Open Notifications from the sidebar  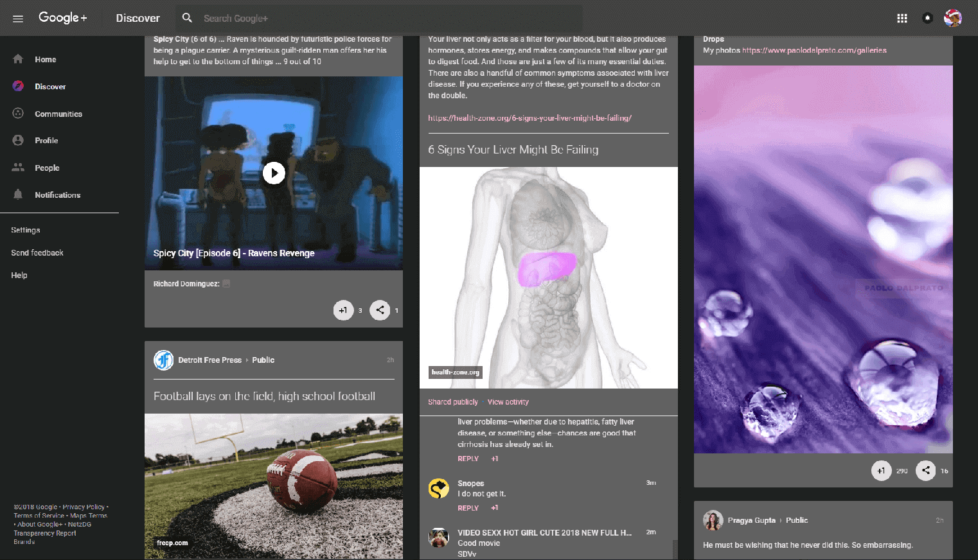(59, 195)
